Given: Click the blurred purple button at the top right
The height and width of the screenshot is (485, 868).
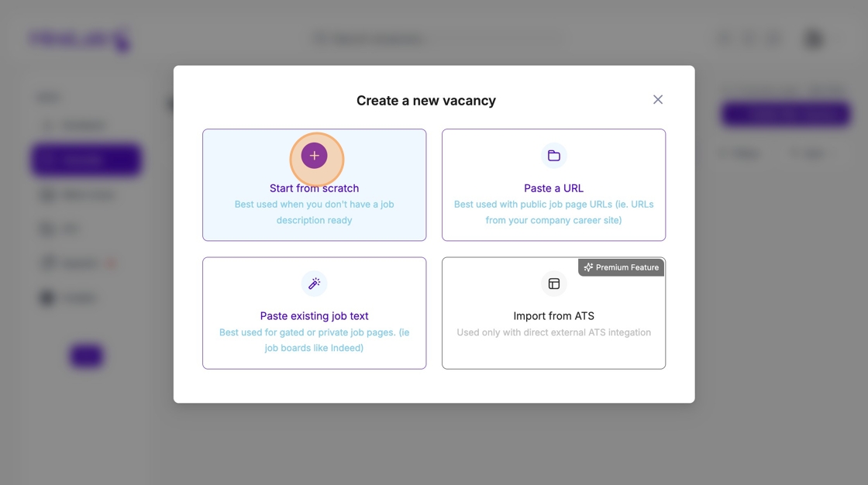Looking at the screenshot, I should click(x=785, y=115).
